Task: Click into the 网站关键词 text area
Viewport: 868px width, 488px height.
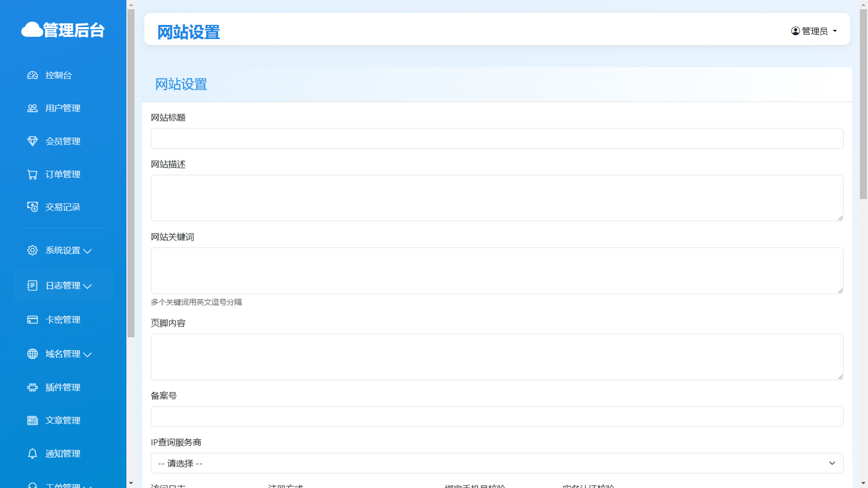Action: pyautogui.click(x=496, y=271)
